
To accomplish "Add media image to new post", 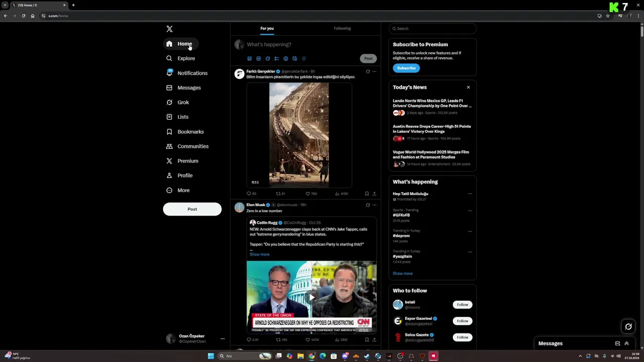I will (x=249, y=58).
